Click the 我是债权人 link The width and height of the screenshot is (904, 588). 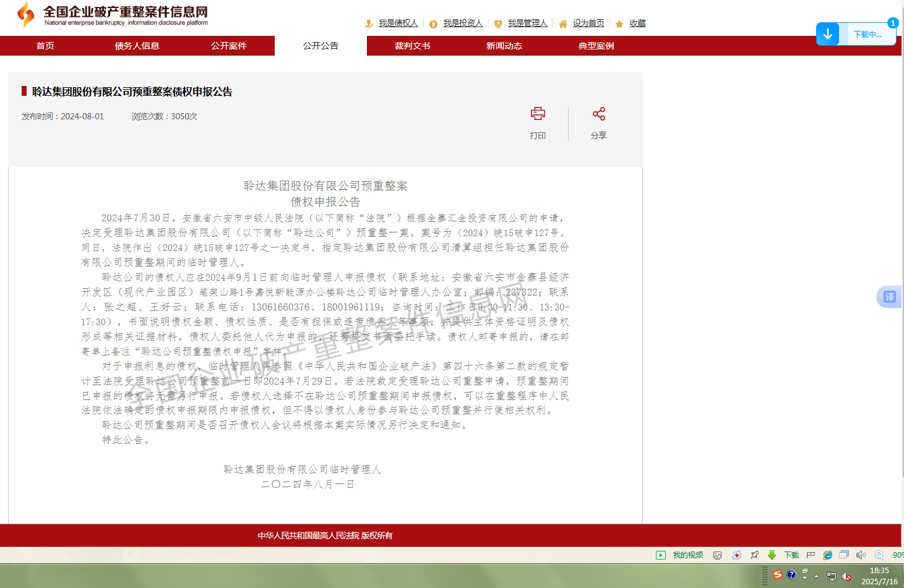398,23
